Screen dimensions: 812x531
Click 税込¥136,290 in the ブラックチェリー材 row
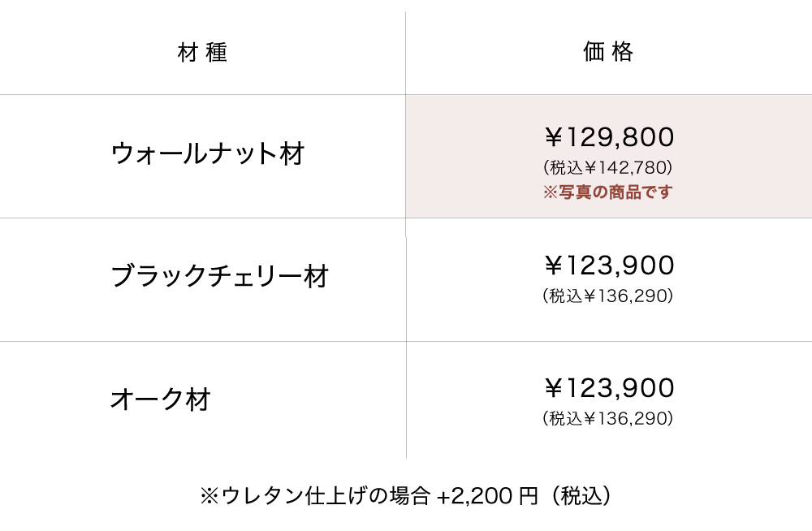click(608, 296)
